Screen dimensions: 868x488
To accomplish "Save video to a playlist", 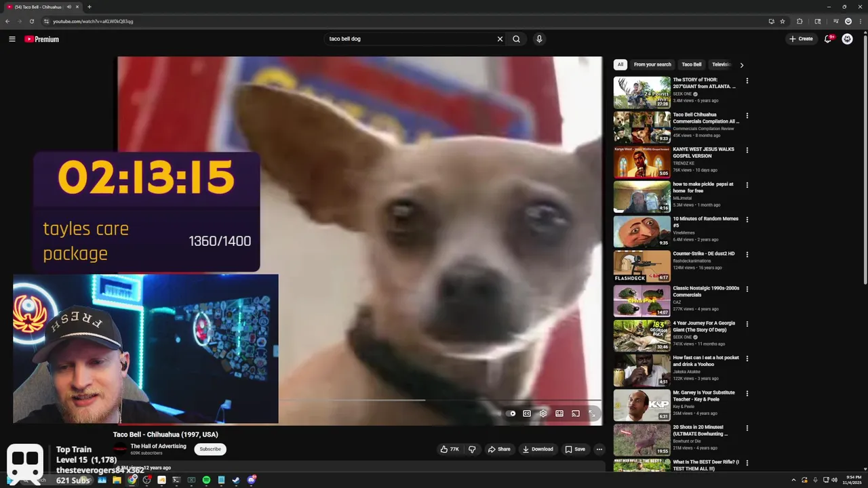I will pyautogui.click(x=575, y=449).
